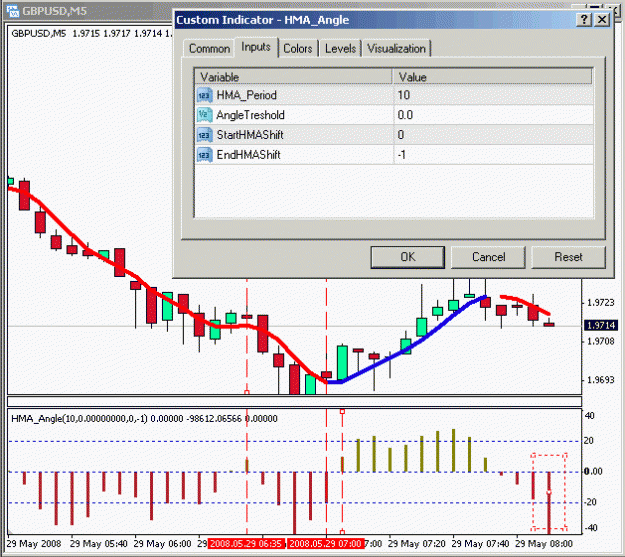The height and width of the screenshot is (557, 625).
Task: Switch to the Common tab
Action: pyautogui.click(x=209, y=49)
